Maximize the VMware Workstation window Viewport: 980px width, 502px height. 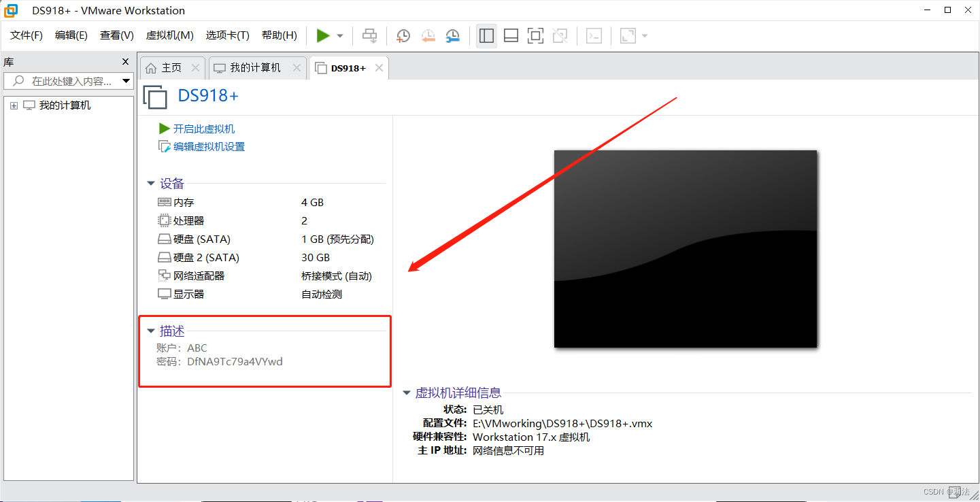[x=947, y=10]
